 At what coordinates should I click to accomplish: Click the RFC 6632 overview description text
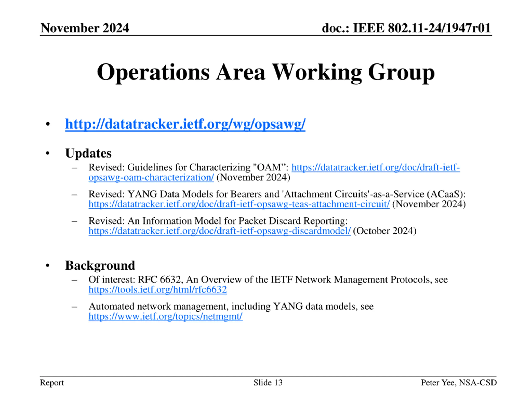268,280
